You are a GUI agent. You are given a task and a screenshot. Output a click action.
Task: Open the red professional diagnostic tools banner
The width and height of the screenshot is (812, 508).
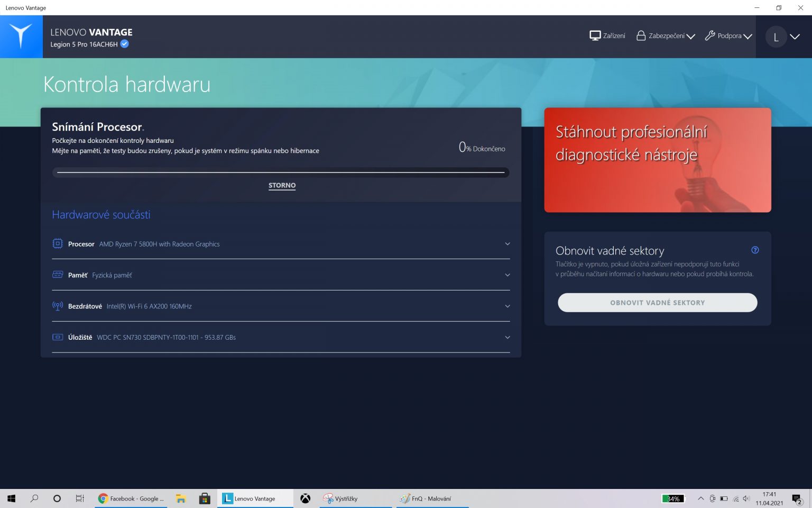tap(657, 160)
